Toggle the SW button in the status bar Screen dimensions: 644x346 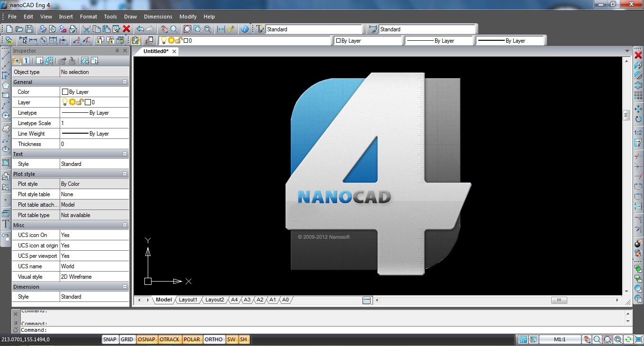click(232, 339)
